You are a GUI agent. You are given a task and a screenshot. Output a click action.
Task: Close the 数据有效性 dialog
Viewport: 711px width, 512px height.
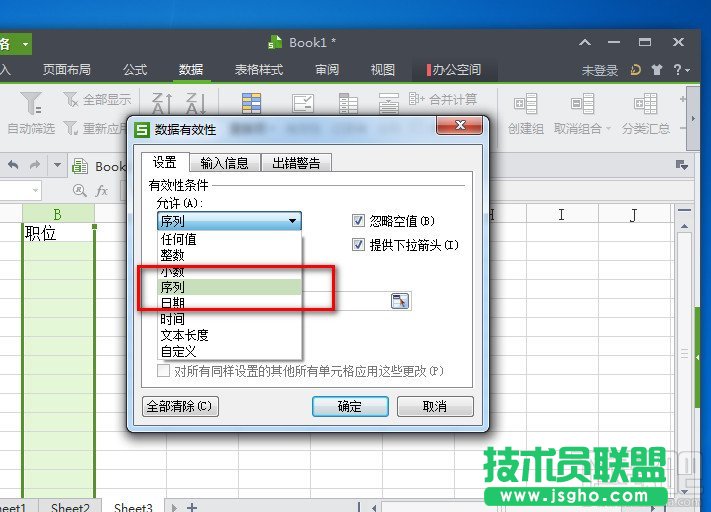click(x=459, y=126)
